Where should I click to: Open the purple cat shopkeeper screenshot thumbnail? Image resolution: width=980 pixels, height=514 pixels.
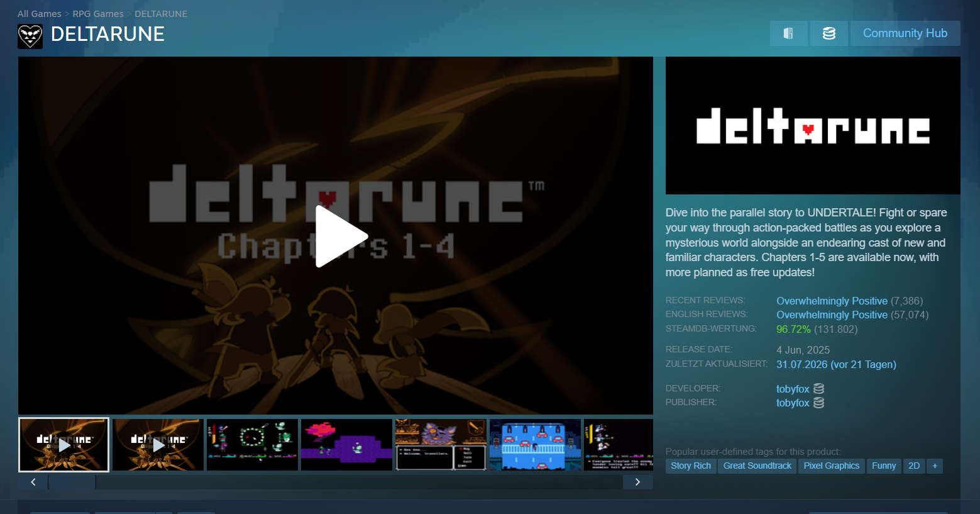point(441,445)
